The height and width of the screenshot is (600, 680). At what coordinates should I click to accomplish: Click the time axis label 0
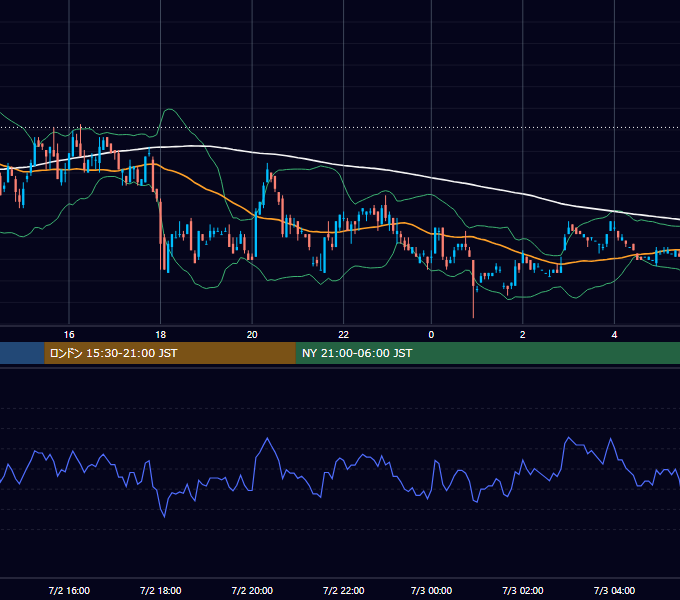pyautogui.click(x=431, y=335)
